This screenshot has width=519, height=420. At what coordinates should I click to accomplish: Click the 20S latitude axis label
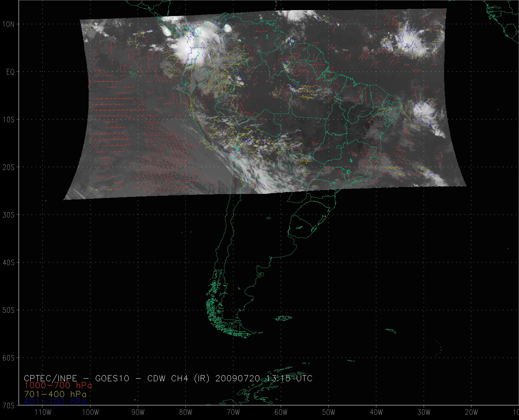(x=9, y=167)
